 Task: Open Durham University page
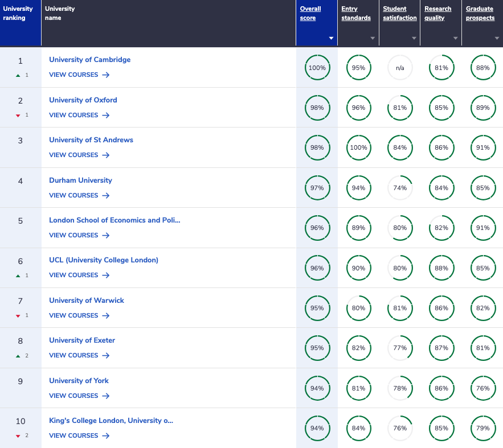(x=80, y=180)
